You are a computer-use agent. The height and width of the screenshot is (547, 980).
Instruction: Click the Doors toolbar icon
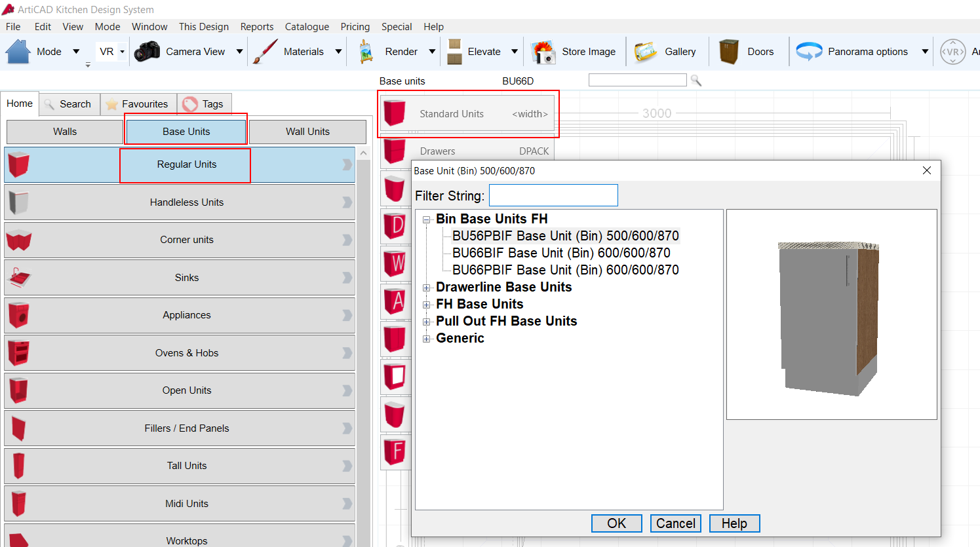point(729,51)
